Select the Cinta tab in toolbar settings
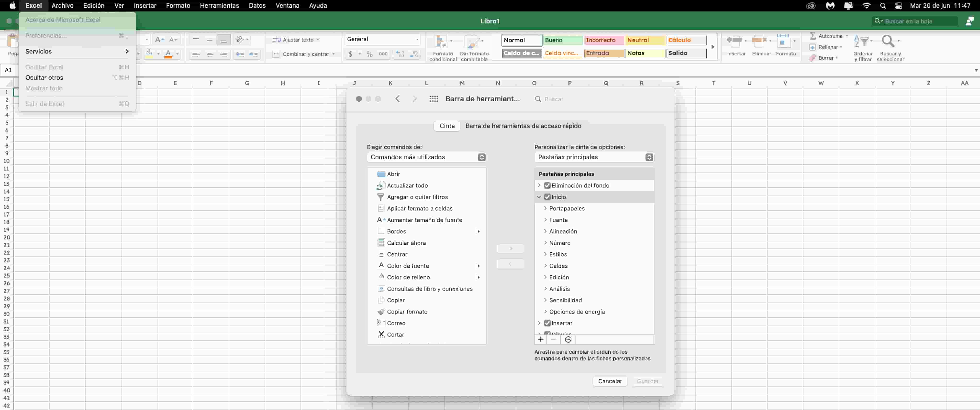Viewport: 980px width, 410px height. pyautogui.click(x=447, y=125)
